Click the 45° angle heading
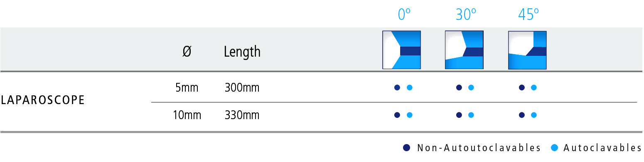 click(x=528, y=15)
